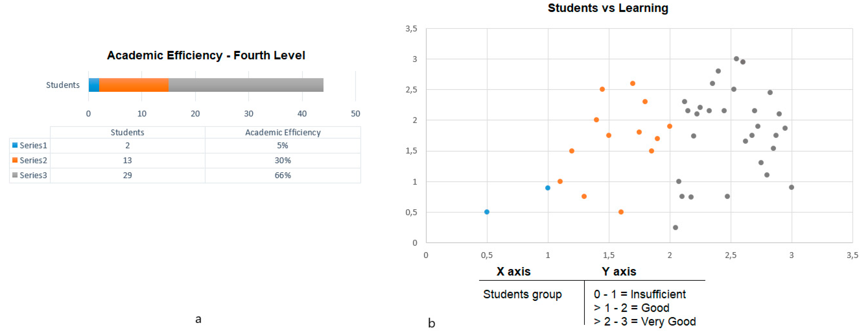Pick the lowest gray scatter point
The height and width of the screenshot is (333, 868).
[x=675, y=227]
